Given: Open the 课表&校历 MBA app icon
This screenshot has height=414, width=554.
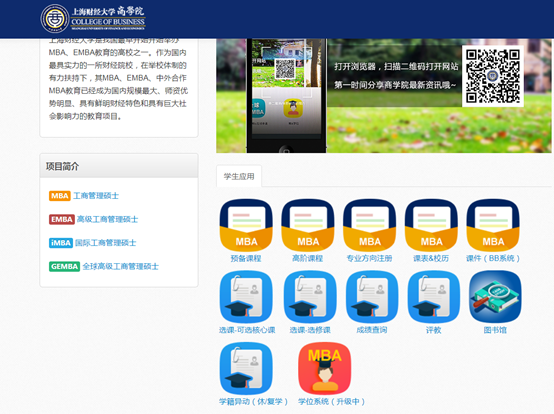Looking at the screenshot, I should (431, 225).
